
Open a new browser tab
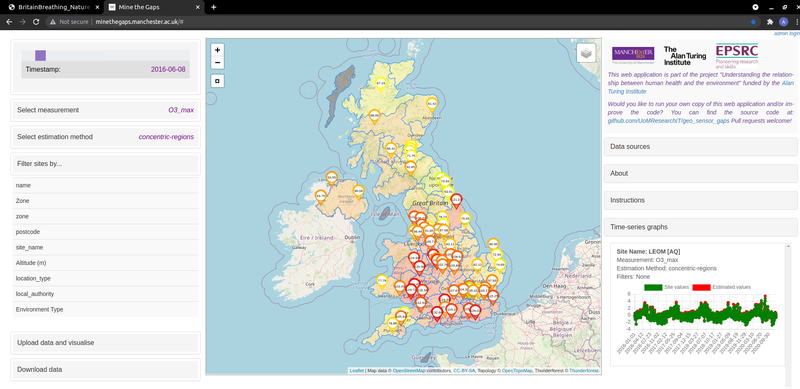pos(213,7)
